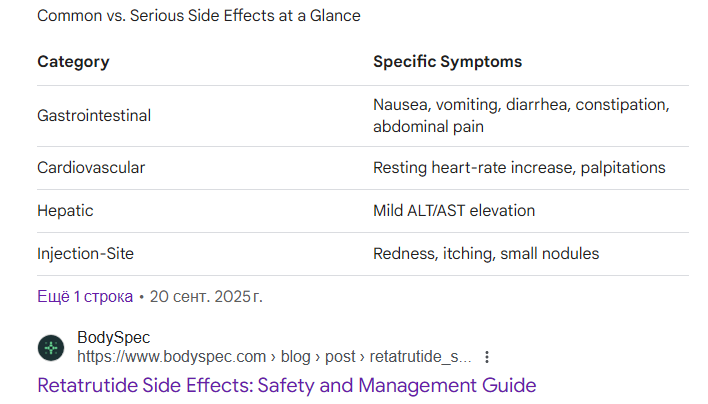
Task: Click the "Category" column header
Action: click(73, 62)
